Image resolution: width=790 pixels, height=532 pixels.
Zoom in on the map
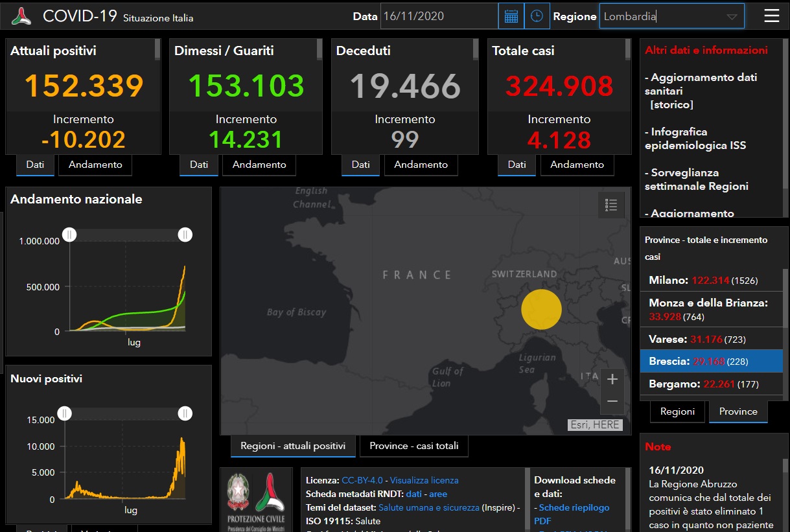612,379
